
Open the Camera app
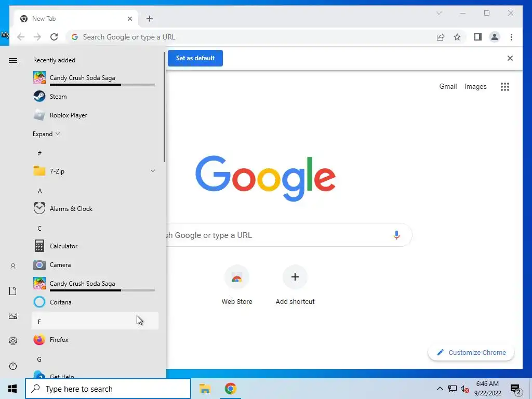[95, 265]
